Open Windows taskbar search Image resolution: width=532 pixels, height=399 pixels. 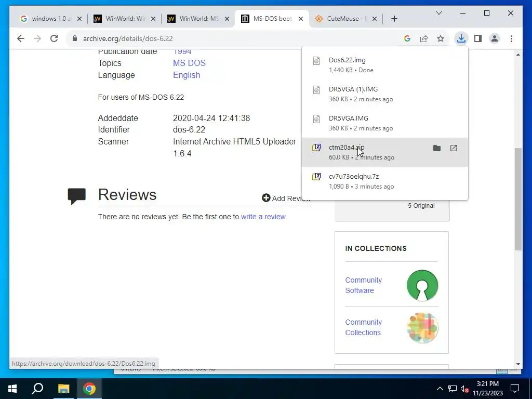[x=37, y=389]
